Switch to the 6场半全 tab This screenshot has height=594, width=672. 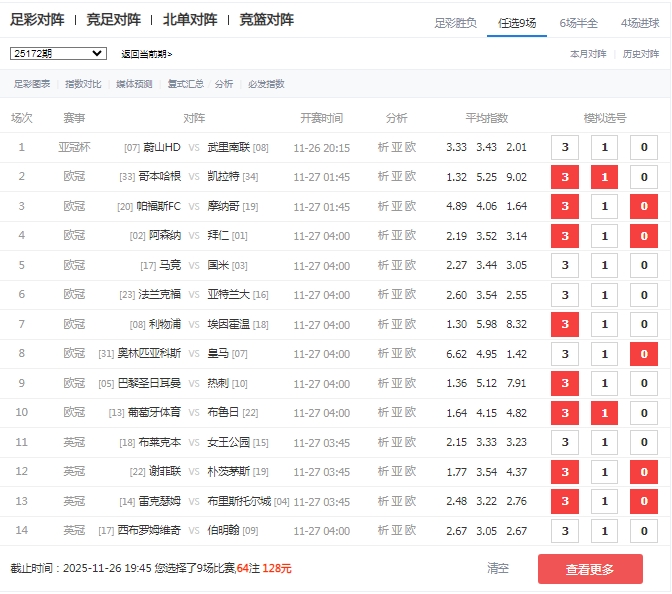point(577,22)
